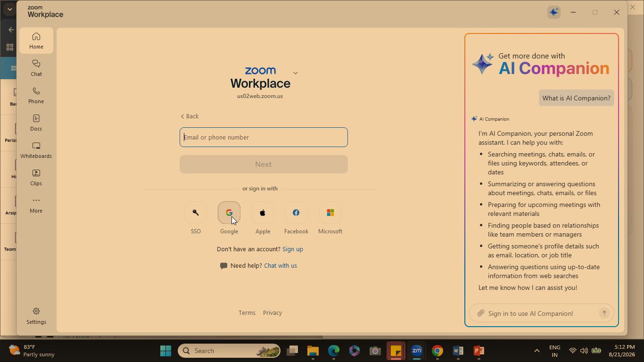Open the Sign up link
Screen dimensions: 644x362
point(292,249)
